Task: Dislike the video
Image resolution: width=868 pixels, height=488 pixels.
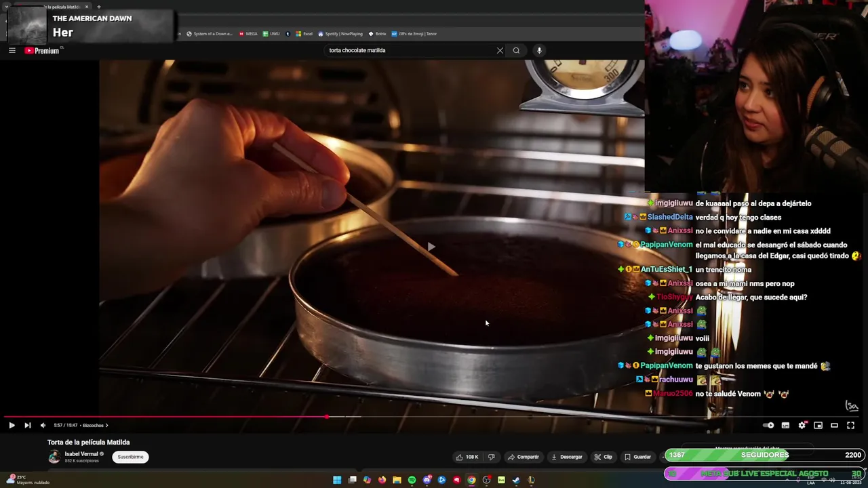Action: pyautogui.click(x=492, y=457)
